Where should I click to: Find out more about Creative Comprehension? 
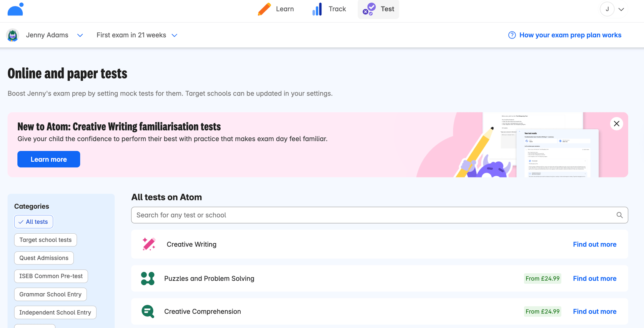coord(595,311)
